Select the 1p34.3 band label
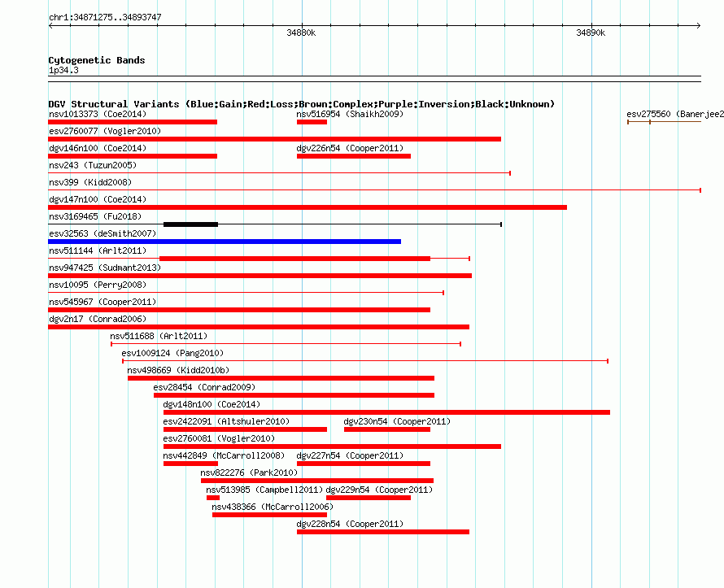Image resolution: width=724 pixels, height=588 pixels. click(x=63, y=70)
